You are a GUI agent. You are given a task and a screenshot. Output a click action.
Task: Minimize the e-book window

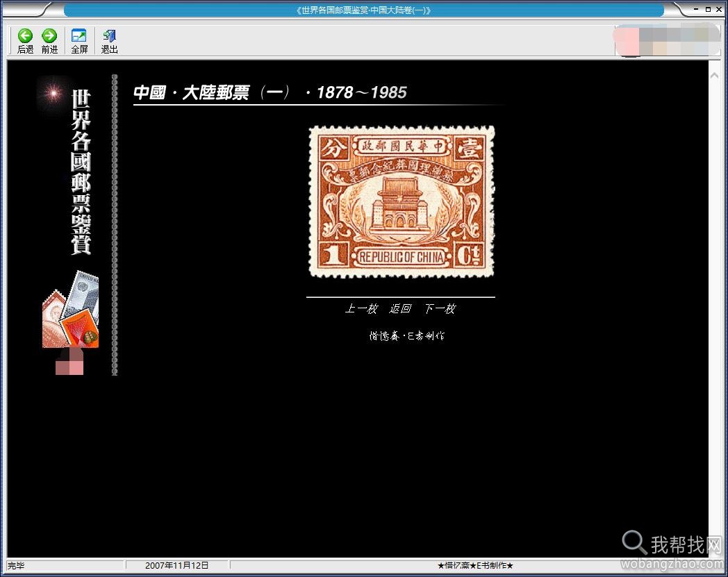(696, 9)
